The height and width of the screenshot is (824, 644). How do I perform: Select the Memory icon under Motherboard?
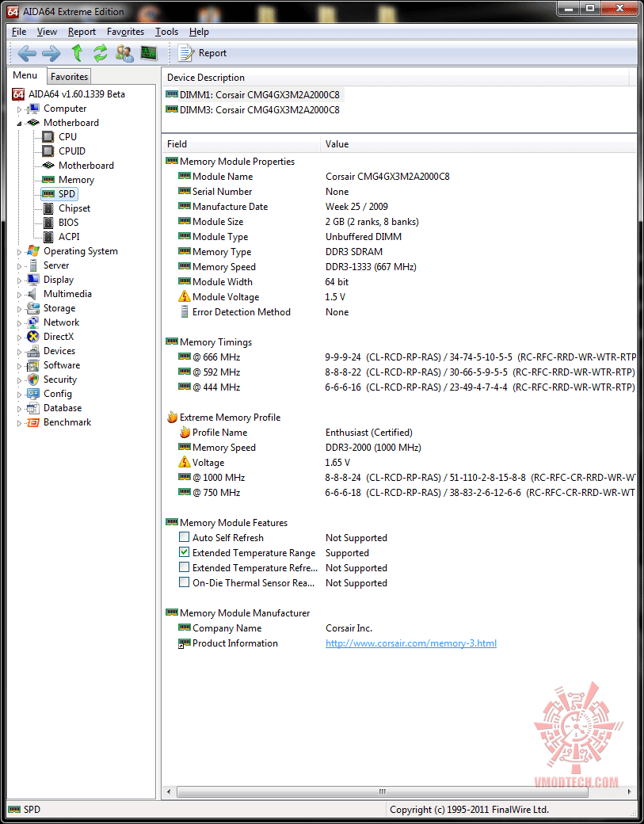(48, 180)
